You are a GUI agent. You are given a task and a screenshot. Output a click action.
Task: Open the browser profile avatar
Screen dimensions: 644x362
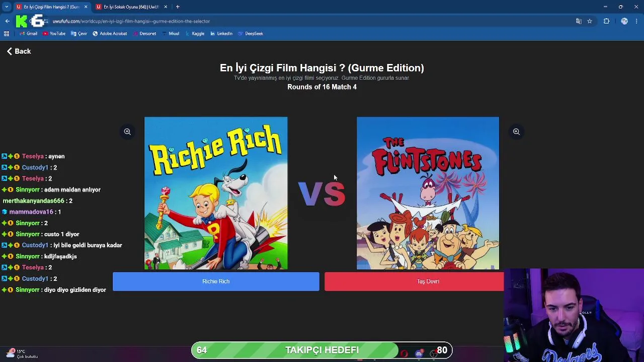624,21
